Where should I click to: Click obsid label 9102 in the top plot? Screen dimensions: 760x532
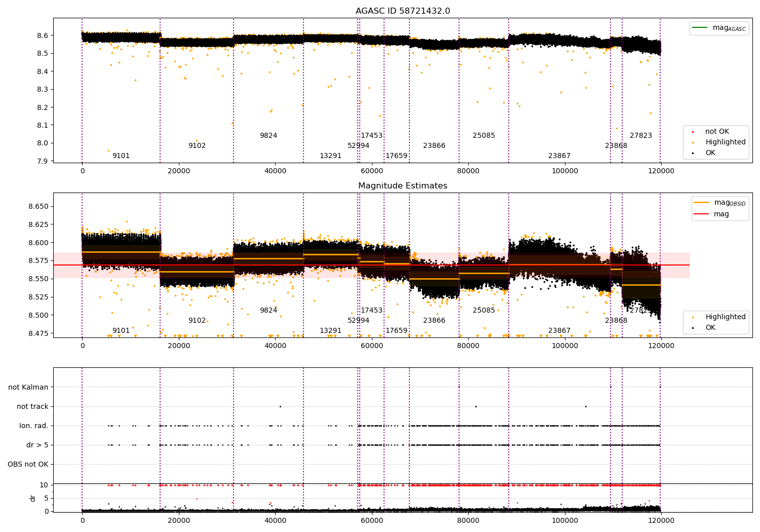pos(197,146)
